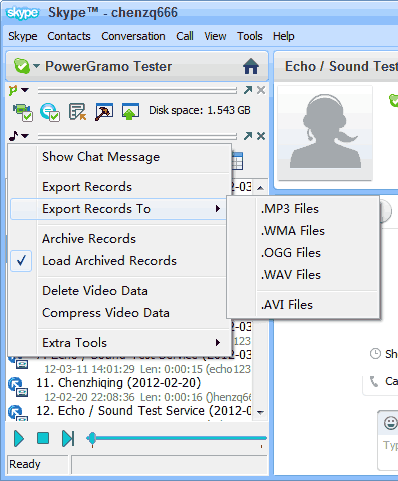Screen dimensions: 398x481
Task: Export to .MP3 Files
Action: pos(303,209)
